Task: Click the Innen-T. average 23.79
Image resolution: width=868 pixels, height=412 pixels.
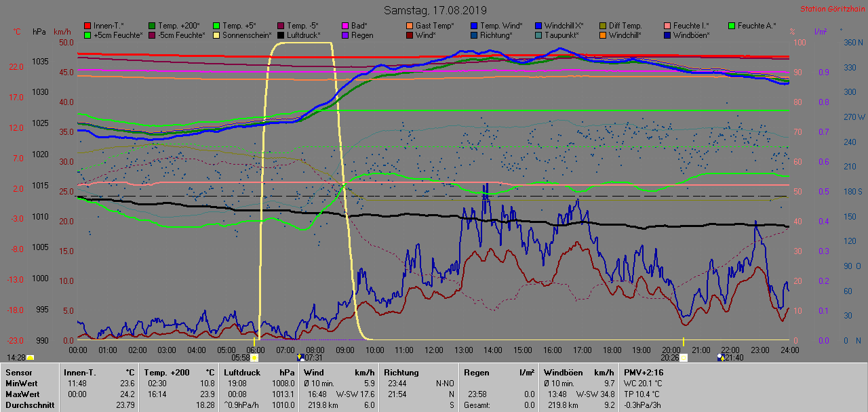Action: pos(125,405)
